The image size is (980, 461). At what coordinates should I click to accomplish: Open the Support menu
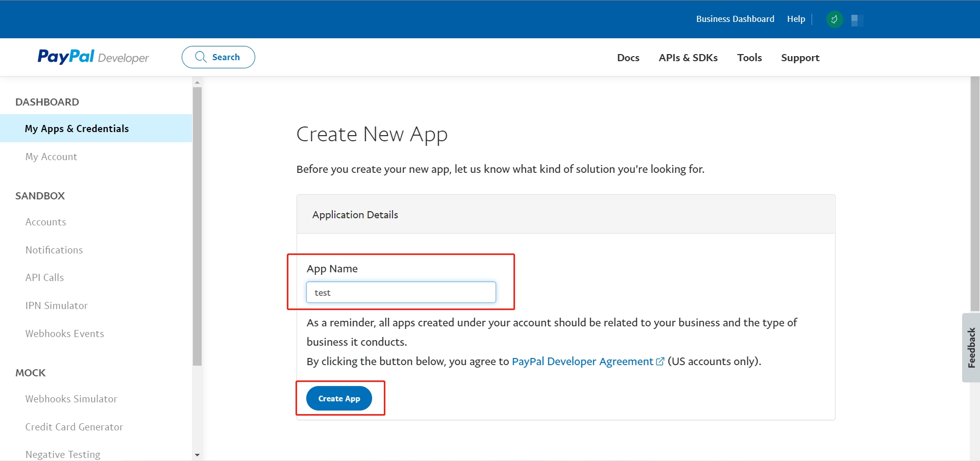(x=800, y=58)
